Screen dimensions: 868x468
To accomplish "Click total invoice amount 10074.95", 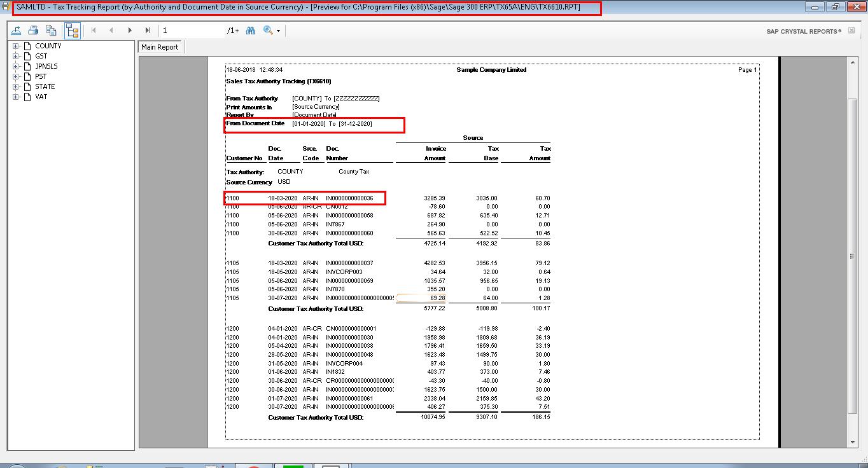I will [x=433, y=418].
